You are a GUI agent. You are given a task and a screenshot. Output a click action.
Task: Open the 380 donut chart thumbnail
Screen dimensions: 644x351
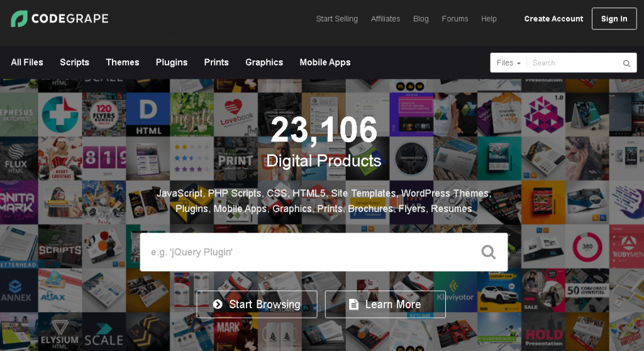[x=587, y=246]
